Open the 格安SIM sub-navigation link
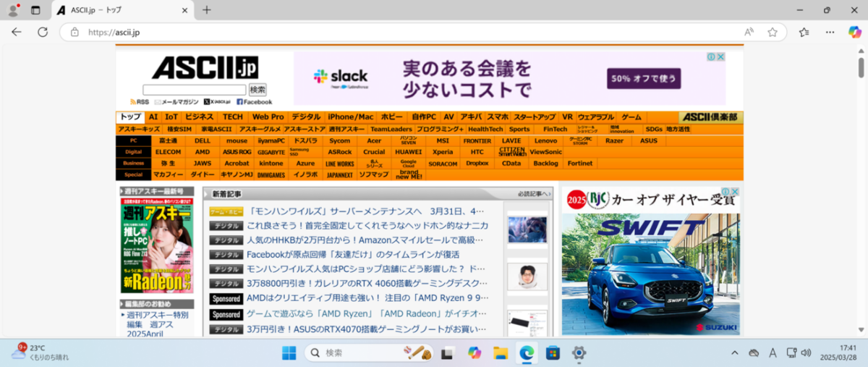868x367 pixels. click(179, 129)
